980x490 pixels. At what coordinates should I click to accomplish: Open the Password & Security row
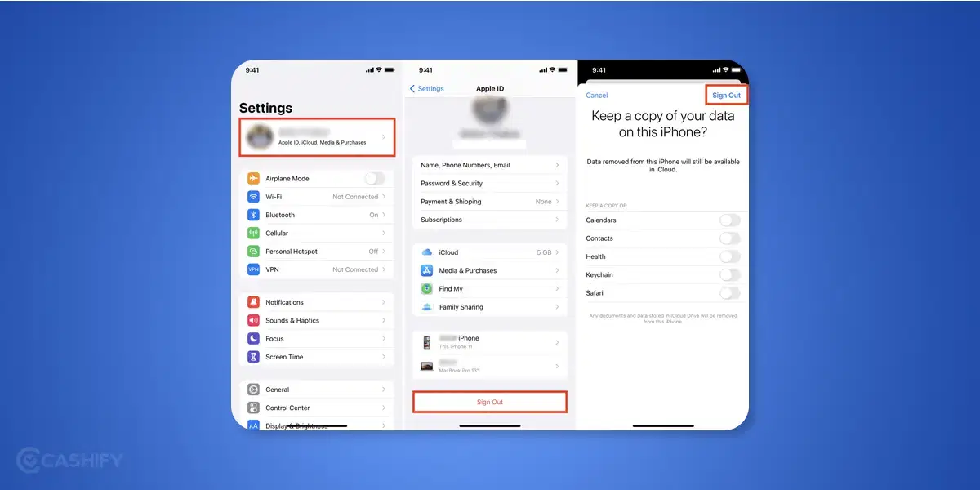coord(490,184)
